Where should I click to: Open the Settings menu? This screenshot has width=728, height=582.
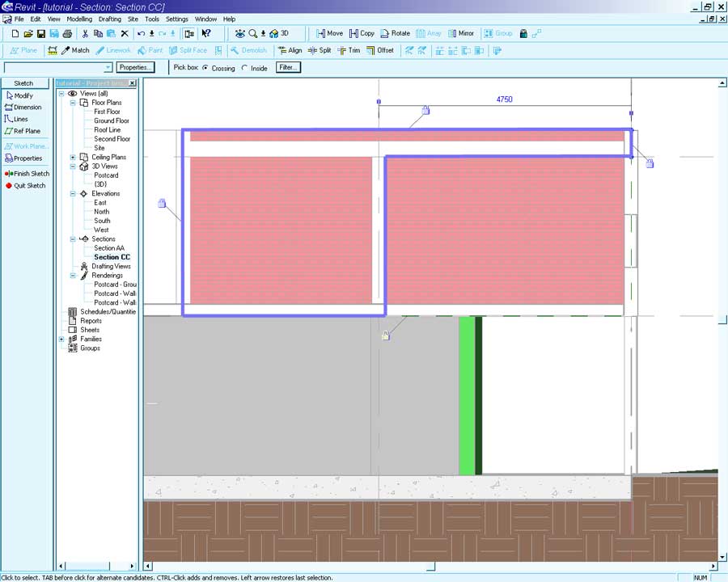pos(176,19)
